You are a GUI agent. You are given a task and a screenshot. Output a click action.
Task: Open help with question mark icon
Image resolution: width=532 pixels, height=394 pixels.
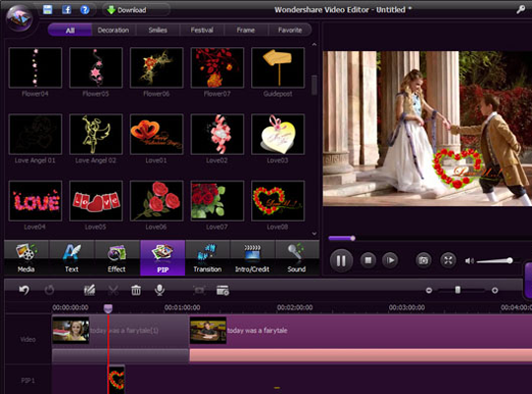(x=85, y=10)
